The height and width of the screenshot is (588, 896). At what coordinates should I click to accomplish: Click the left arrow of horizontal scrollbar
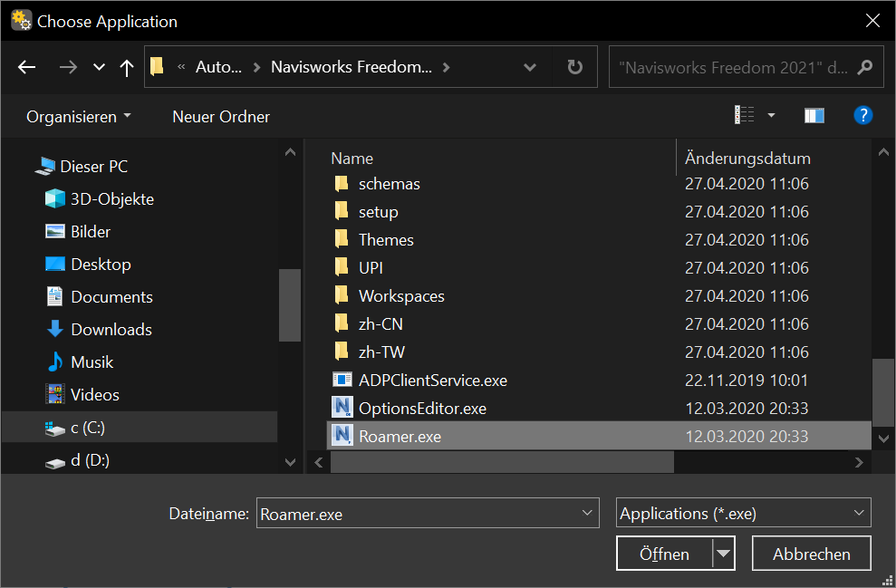click(x=319, y=462)
